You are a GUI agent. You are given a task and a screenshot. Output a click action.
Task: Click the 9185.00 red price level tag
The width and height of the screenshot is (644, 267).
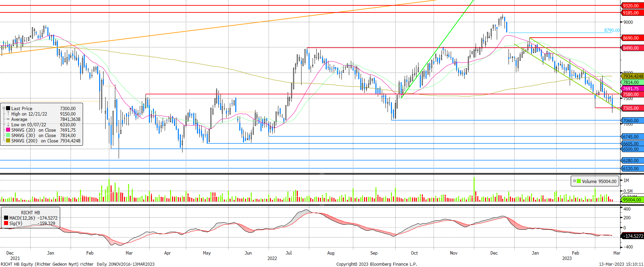[x=632, y=13]
